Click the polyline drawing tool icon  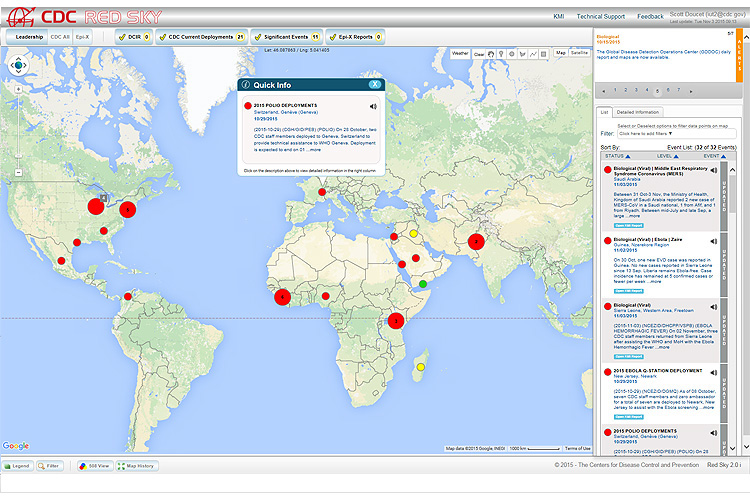[x=532, y=53]
